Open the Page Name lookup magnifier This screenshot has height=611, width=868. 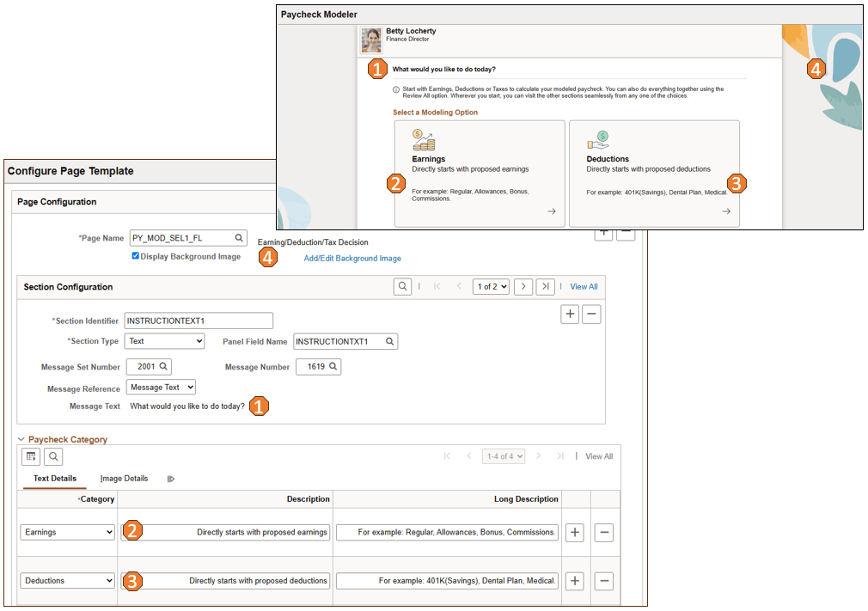(x=239, y=238)
